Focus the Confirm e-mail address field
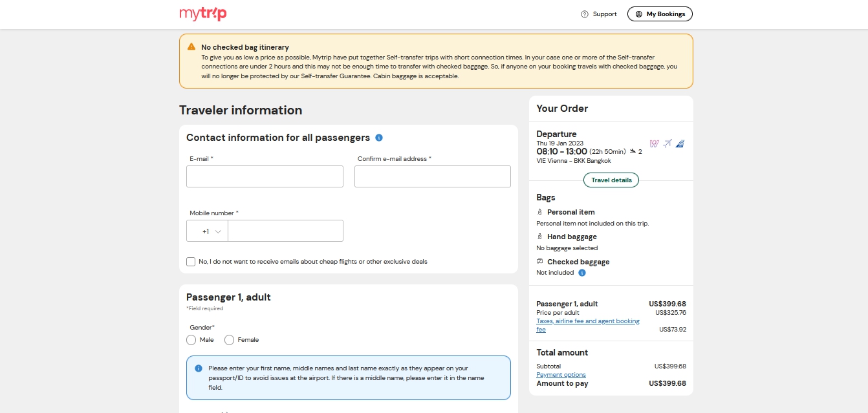 click(433, 176)
